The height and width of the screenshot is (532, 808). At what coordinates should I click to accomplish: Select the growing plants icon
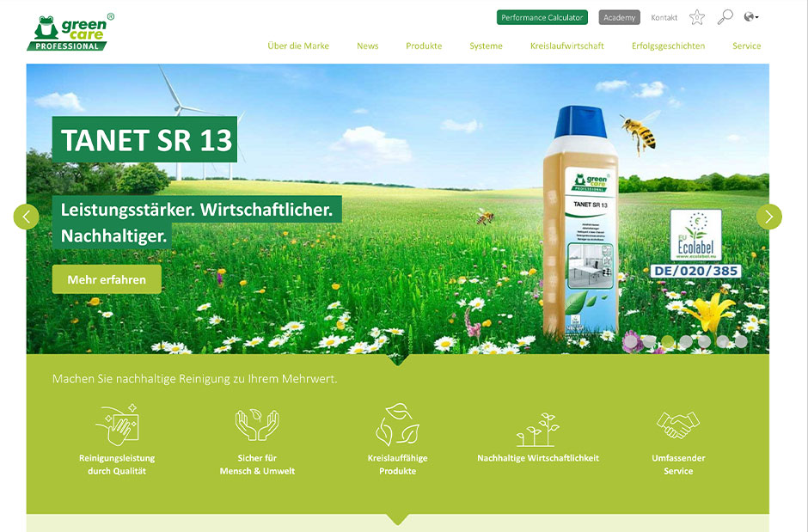(x=538, y=429)
